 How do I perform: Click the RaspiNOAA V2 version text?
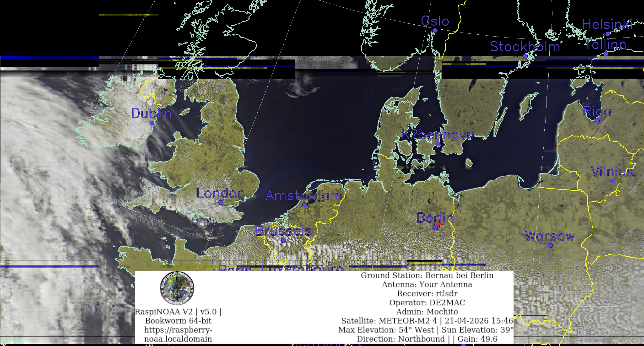click(x=178, y=312)
